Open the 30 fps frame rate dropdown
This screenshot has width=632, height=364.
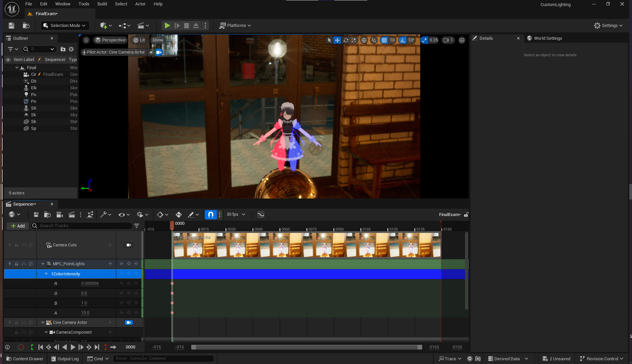(x=236, y=214)
